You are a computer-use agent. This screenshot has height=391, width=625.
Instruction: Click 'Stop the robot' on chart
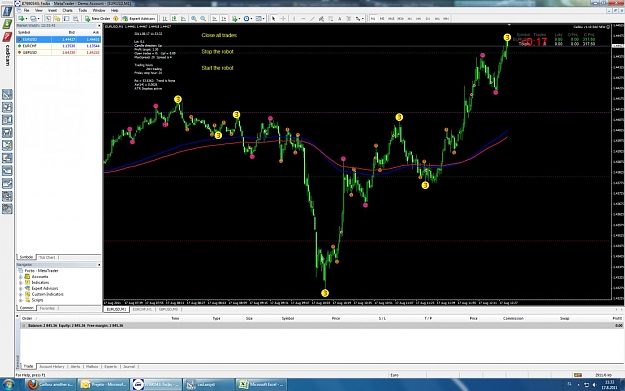click(217, 51)
